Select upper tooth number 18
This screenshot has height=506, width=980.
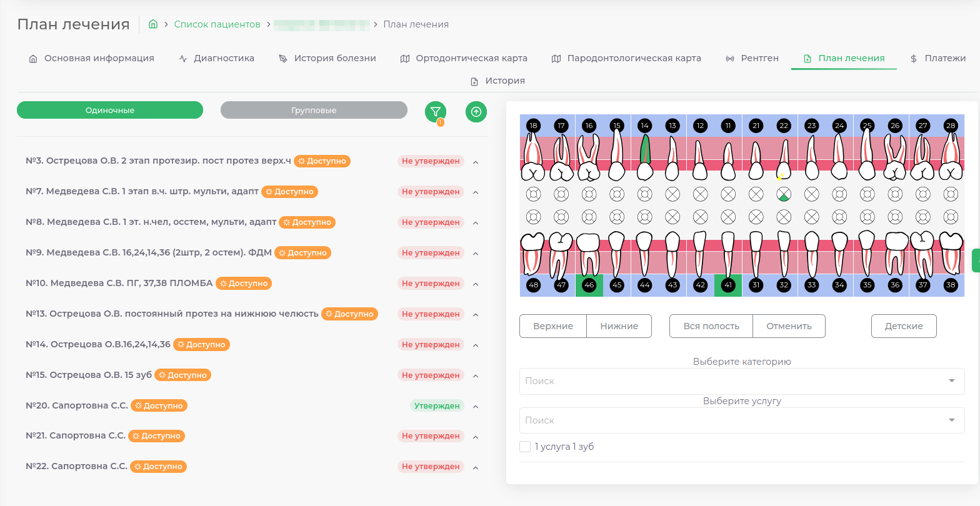pos(533,126)
